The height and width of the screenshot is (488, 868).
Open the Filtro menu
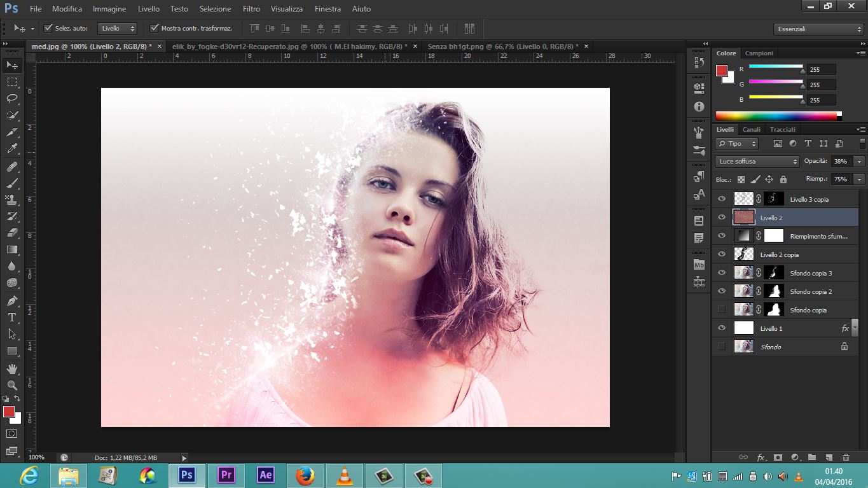[x=251, y=9]
